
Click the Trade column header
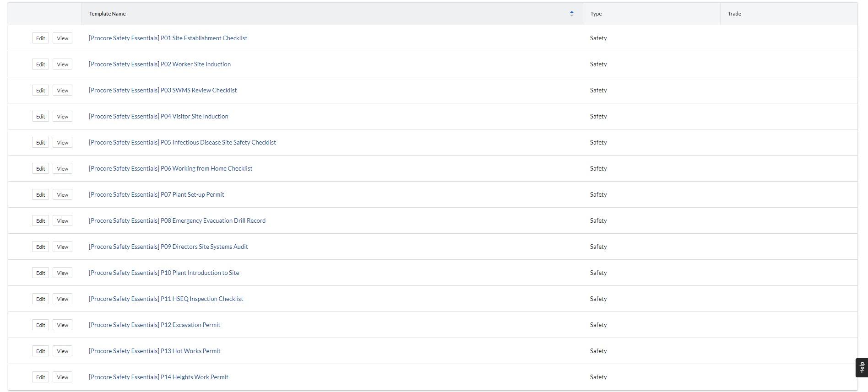pos(734,14)
